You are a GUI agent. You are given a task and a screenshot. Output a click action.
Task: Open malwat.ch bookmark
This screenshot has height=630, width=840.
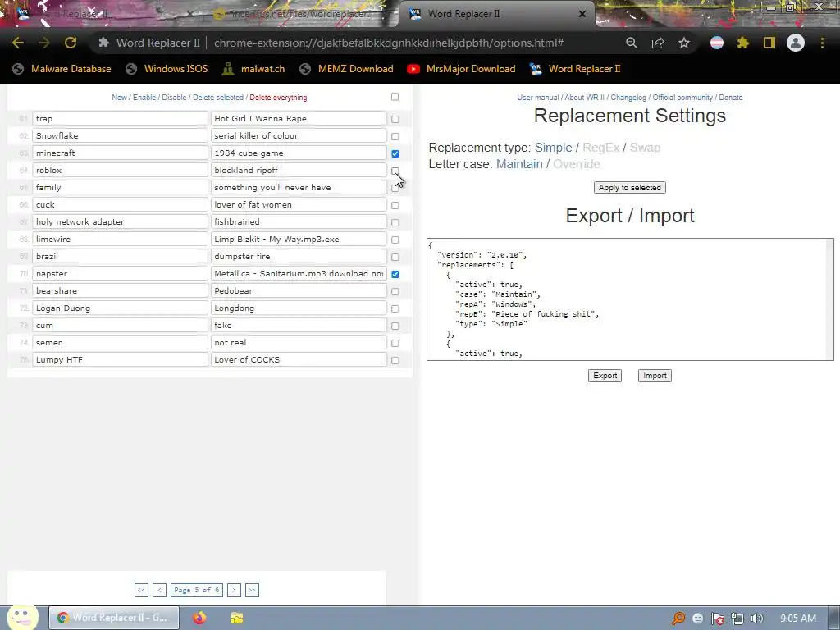[253, 69]
